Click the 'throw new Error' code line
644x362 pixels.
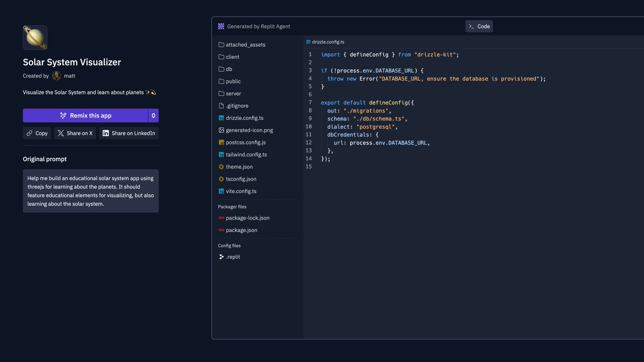tap(436, 79)
